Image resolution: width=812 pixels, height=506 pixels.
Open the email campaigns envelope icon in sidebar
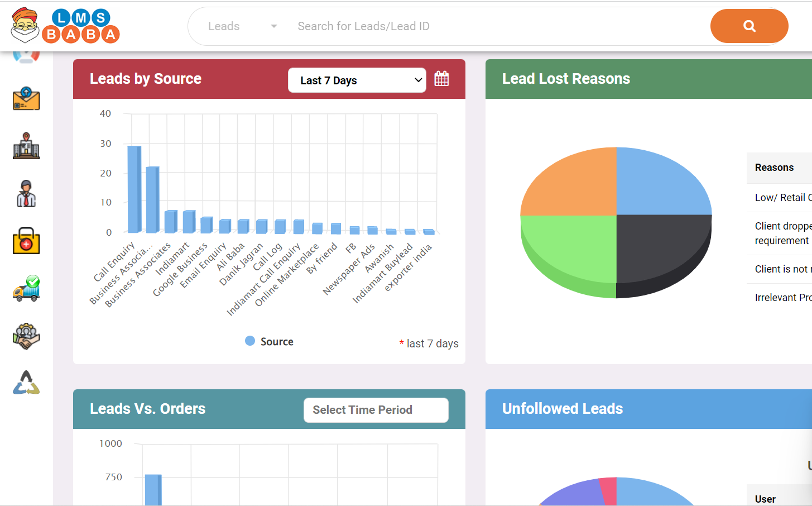click(26, 99)
